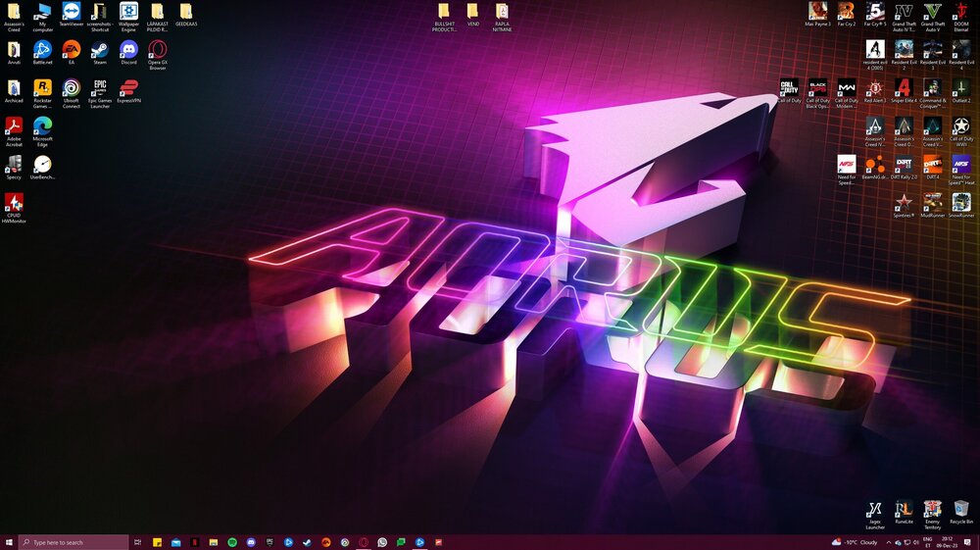Open the ExpressVPN desktop shortcut
Image resolution: width=980 pixels, height=550 pixels.
[128, 91]
